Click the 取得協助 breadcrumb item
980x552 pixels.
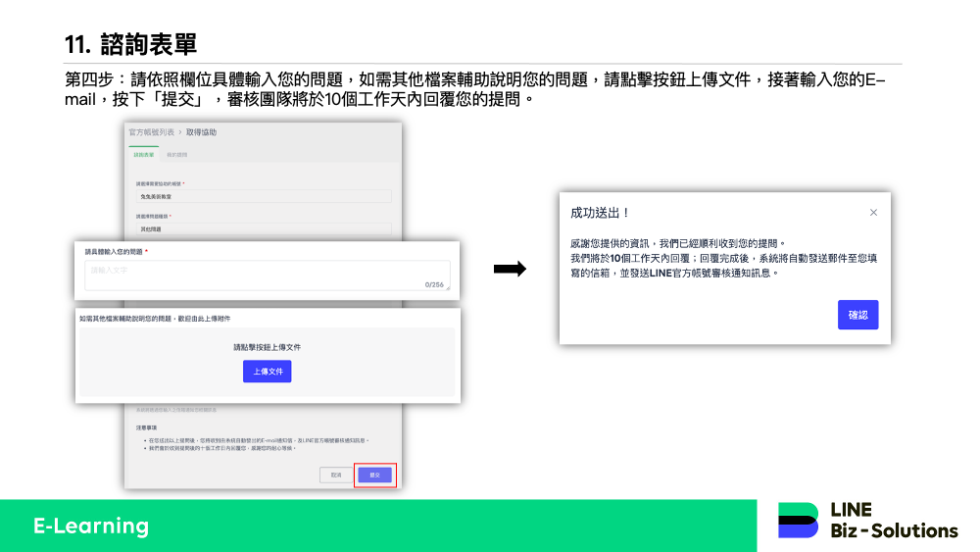pyautogui.click(x=200, y=131)
